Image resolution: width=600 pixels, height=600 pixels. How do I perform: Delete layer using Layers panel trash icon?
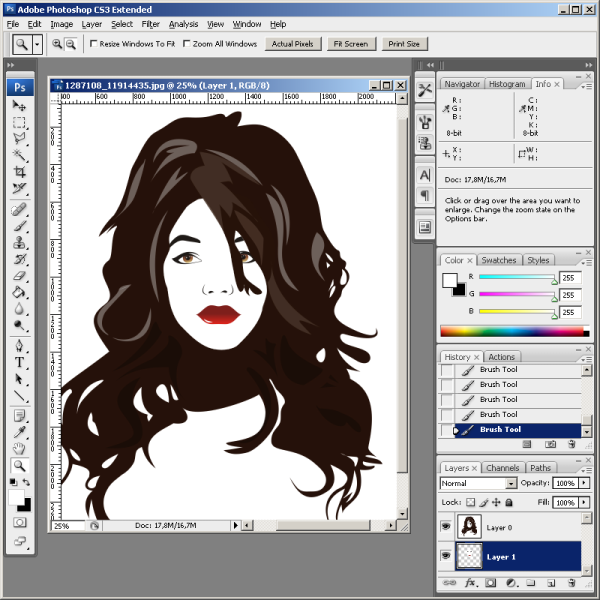pos(571,582)
